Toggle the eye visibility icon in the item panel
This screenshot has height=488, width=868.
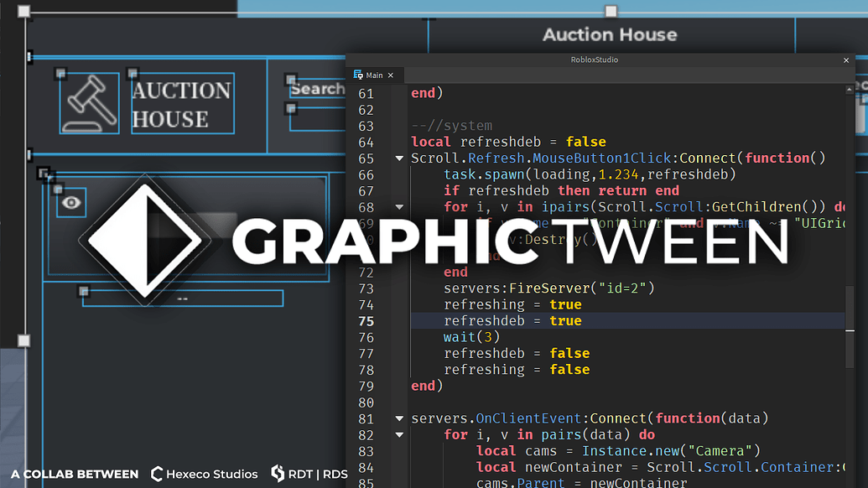[x=71, y=202]
